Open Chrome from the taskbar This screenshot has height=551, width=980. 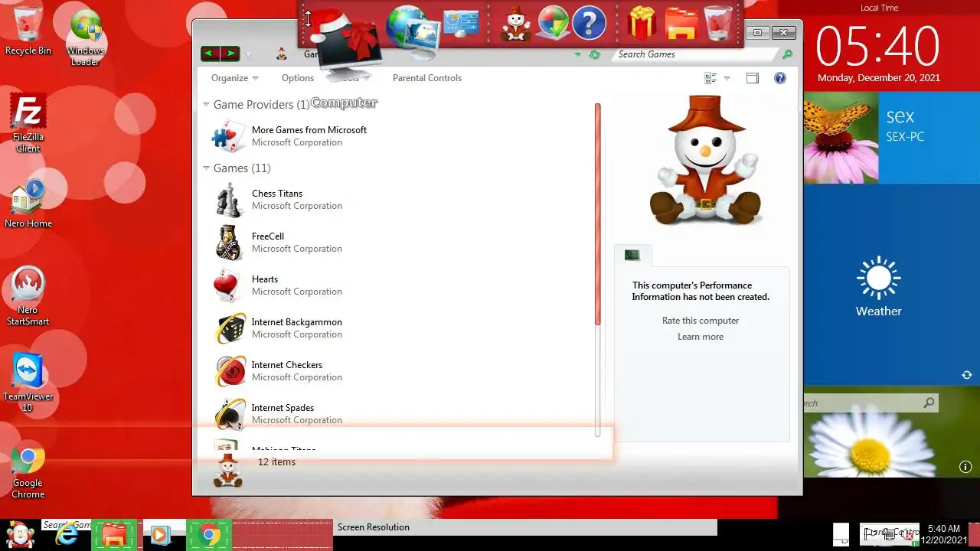coord(207,534)
